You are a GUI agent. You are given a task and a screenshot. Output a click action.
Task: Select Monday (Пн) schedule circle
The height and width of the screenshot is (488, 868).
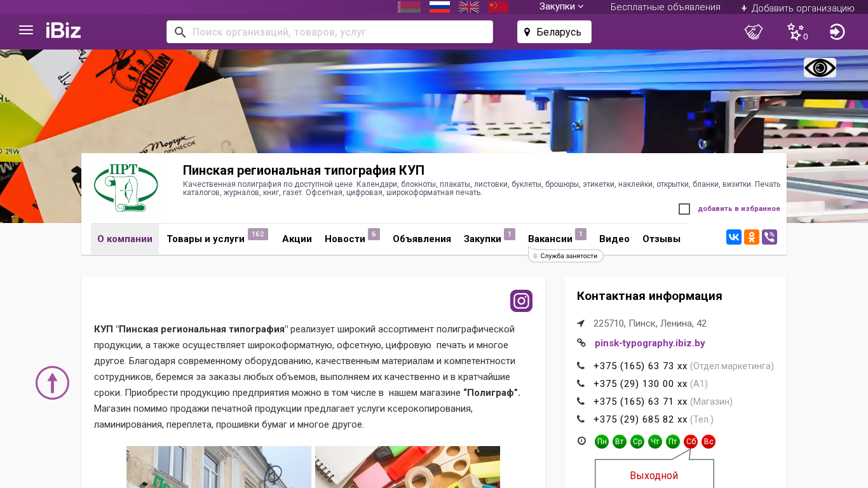(x=602, y=442)
